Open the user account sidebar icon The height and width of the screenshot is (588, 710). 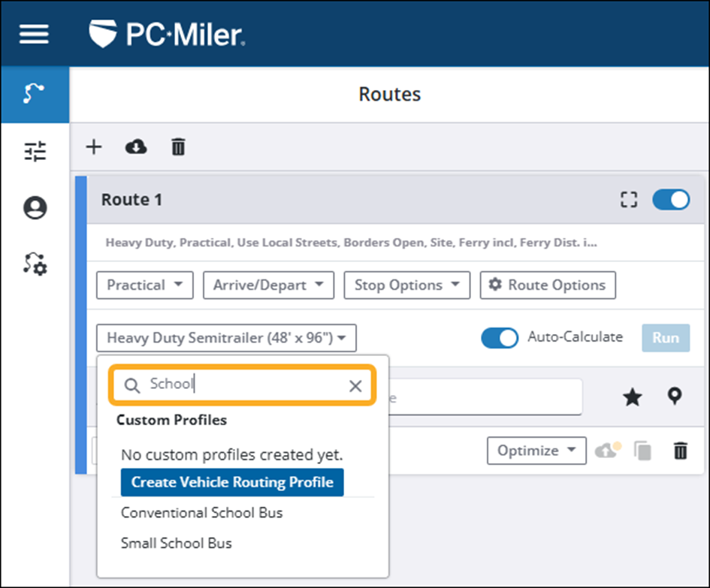tap(35, 208)
